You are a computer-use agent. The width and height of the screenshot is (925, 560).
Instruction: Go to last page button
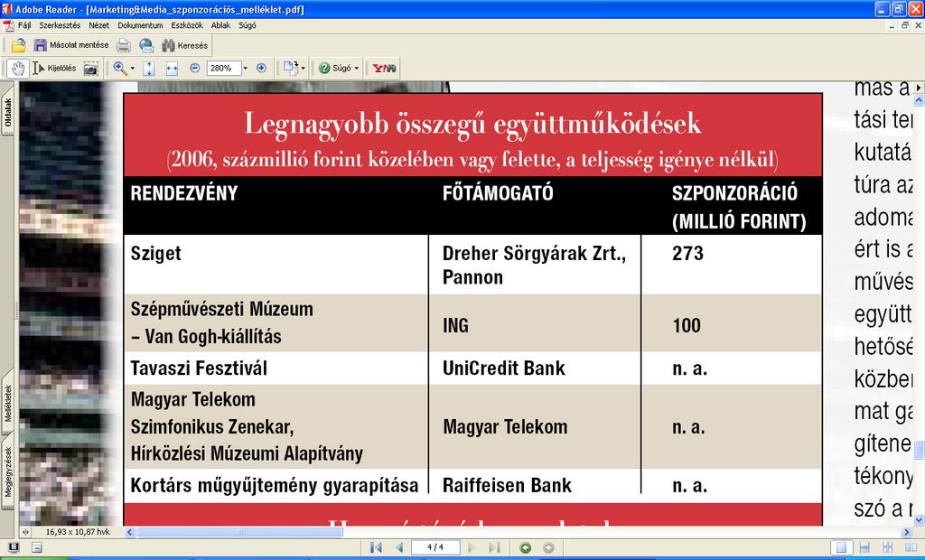tap(495, 547)
